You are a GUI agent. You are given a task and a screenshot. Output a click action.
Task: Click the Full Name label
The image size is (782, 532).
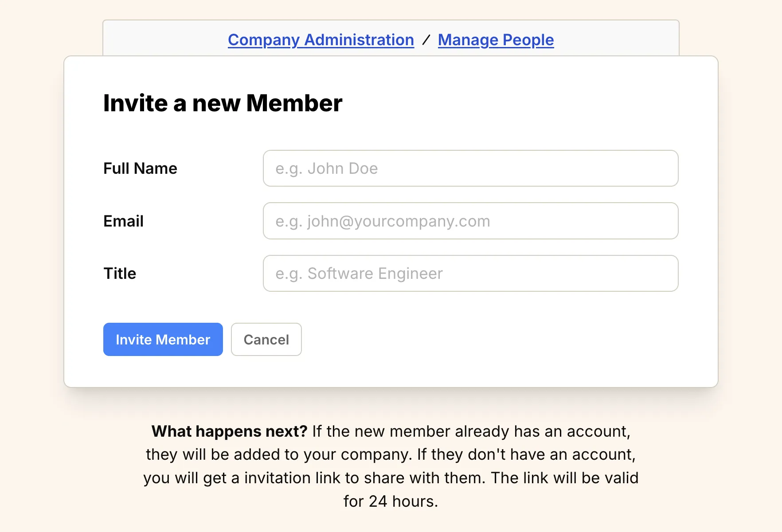[140, 168]
